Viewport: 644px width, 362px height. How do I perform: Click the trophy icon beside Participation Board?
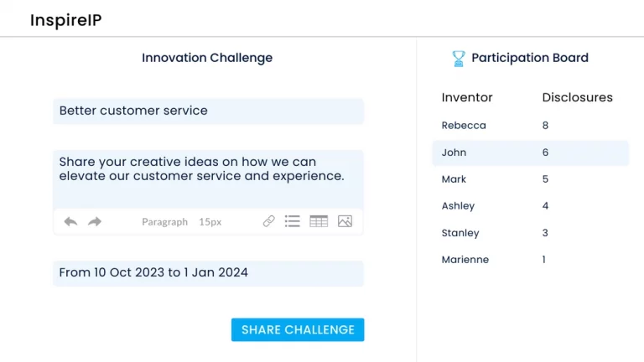(459, 59)
